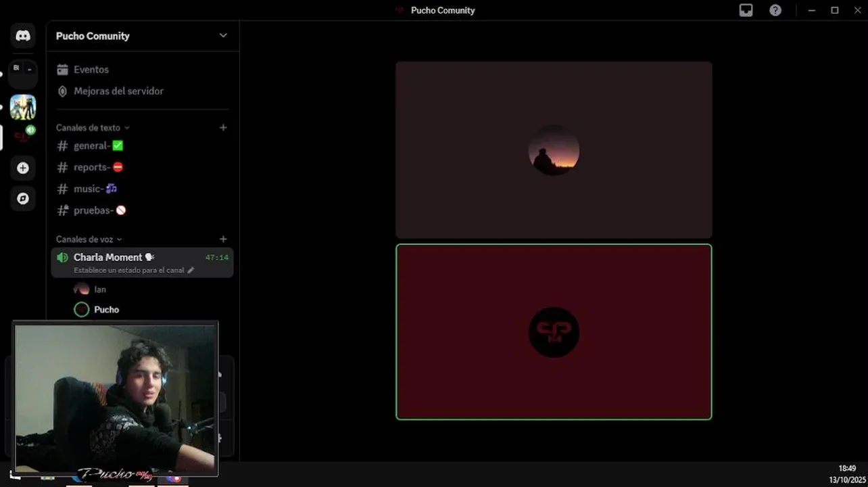Focus Ian's video tile with sunset avatar
The width and height of the screenshot is (868, 487).
(554, 150)
